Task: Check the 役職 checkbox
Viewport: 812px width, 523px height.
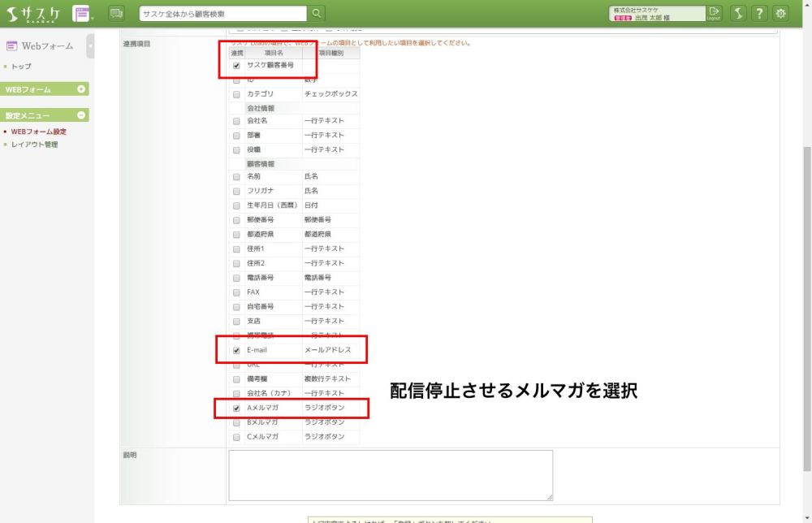Action: [x=236, y=150]
